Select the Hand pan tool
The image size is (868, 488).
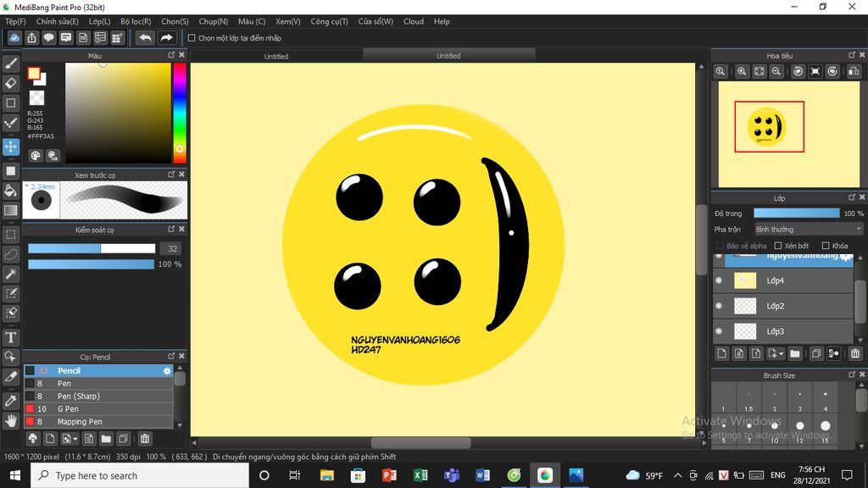[x=11, y=420]
